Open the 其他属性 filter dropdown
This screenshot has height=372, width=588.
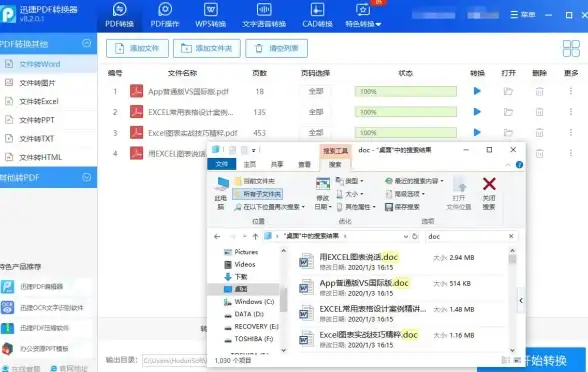[x=356, y=207]
